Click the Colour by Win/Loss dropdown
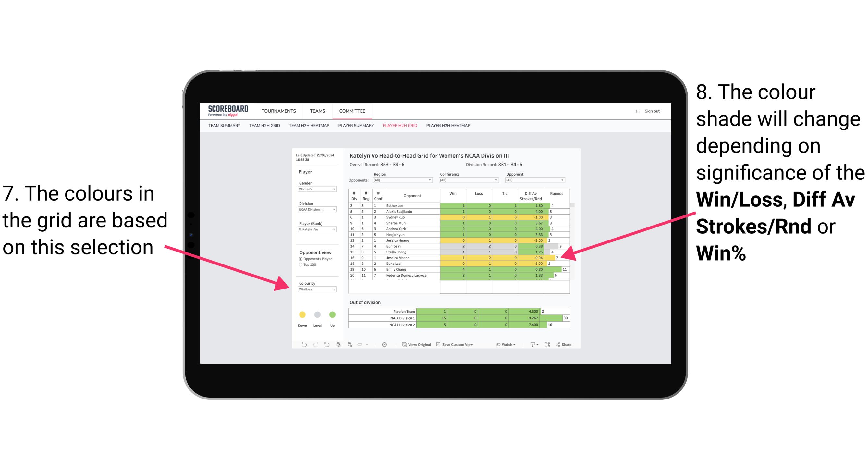This screenshot has height=467, width=868. tap(315, 289)
